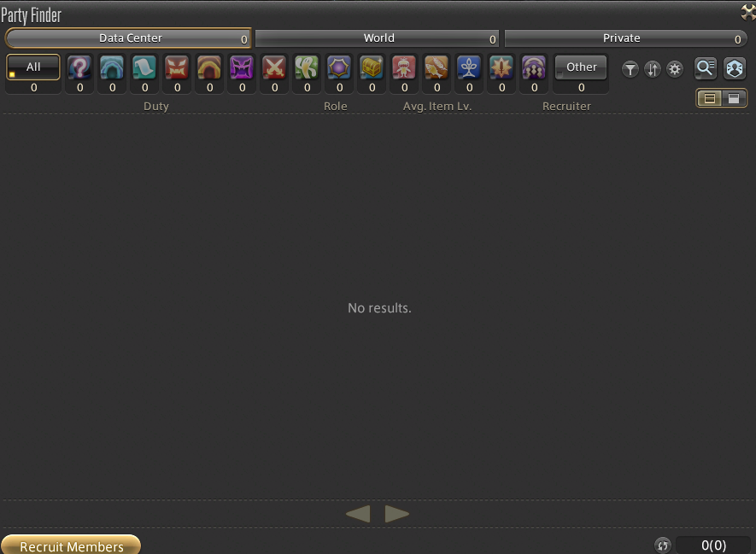Image resolution: width=756 pixels, height=554 pixels.
Task: Refresh listings with the circular arrows icon
Action: pos(663,545)
